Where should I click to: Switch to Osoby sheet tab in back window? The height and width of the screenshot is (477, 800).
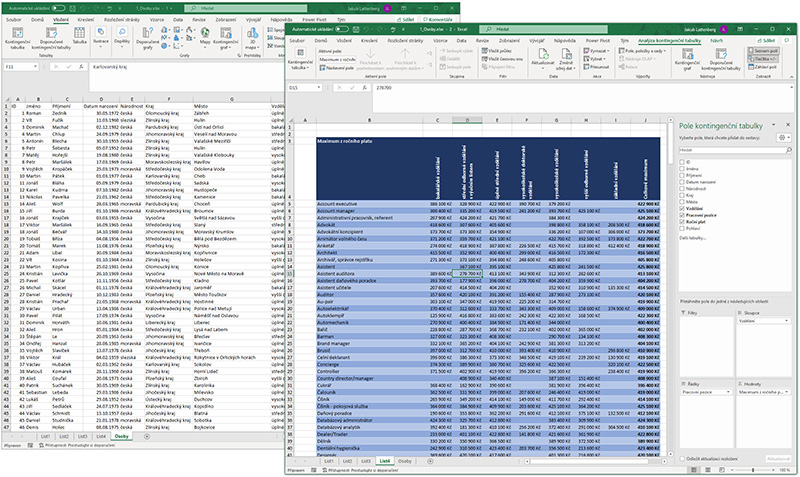click(121, 437)
